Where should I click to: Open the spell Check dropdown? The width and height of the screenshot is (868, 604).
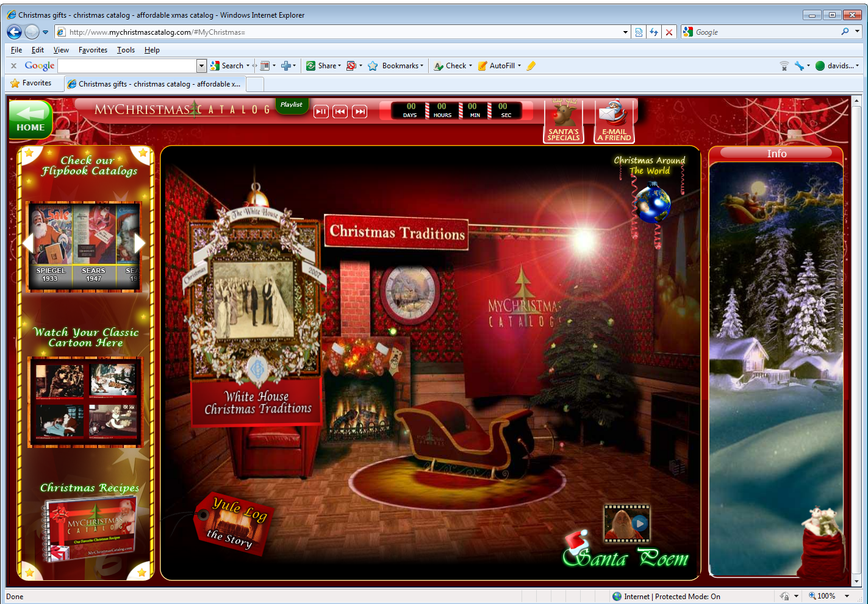[x=453, y=66]
